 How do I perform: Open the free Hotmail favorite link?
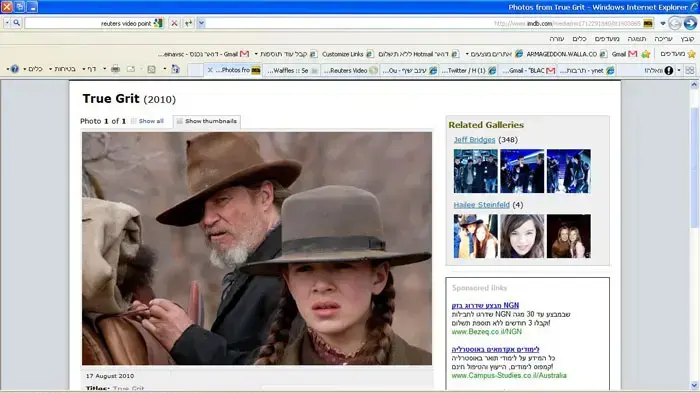(418, 54)
